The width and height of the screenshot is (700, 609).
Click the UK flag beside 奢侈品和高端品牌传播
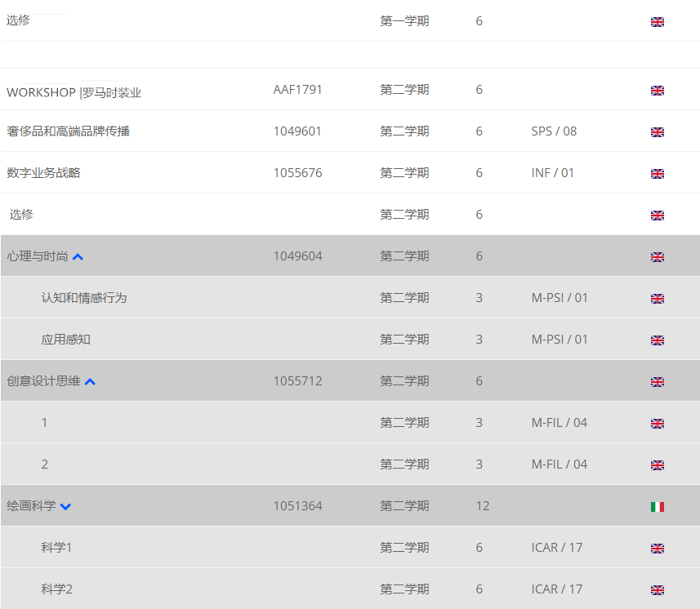pos(657,132)
